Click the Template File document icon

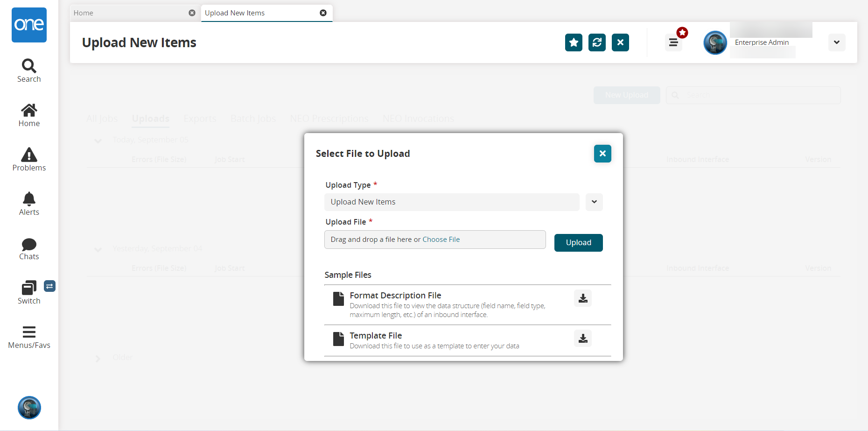338,339
